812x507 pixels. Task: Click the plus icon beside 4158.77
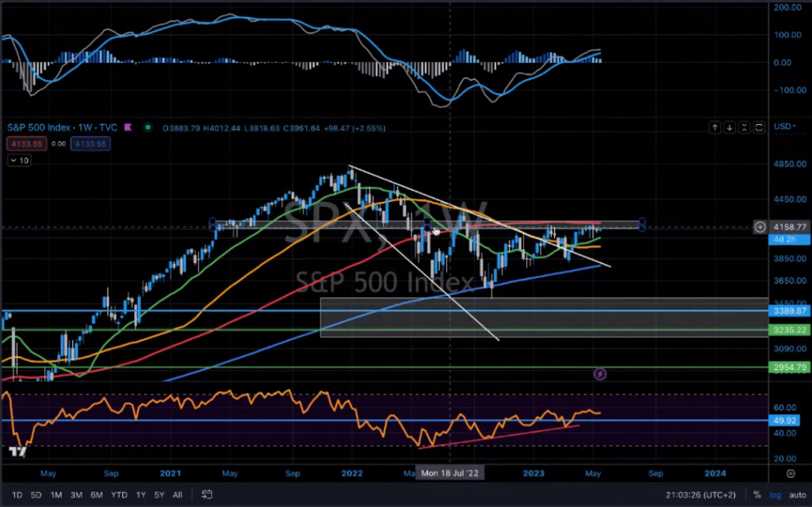tap(761, 227)
